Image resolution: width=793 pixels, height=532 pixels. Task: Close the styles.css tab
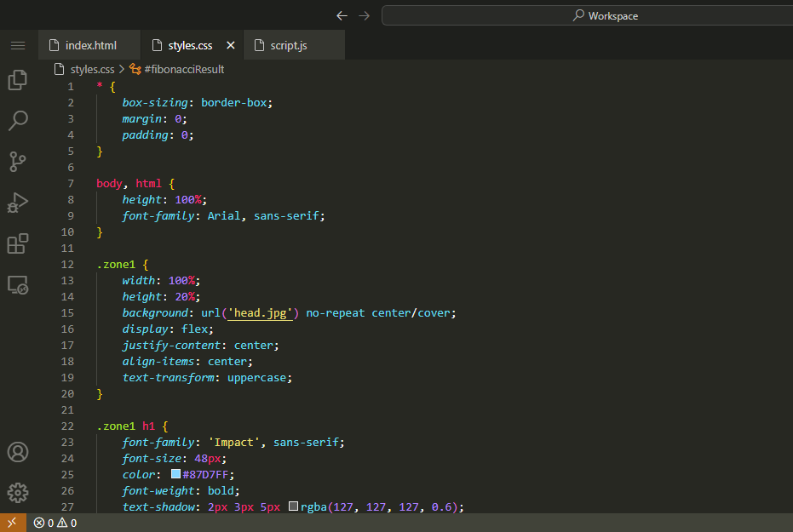point(231,45)
